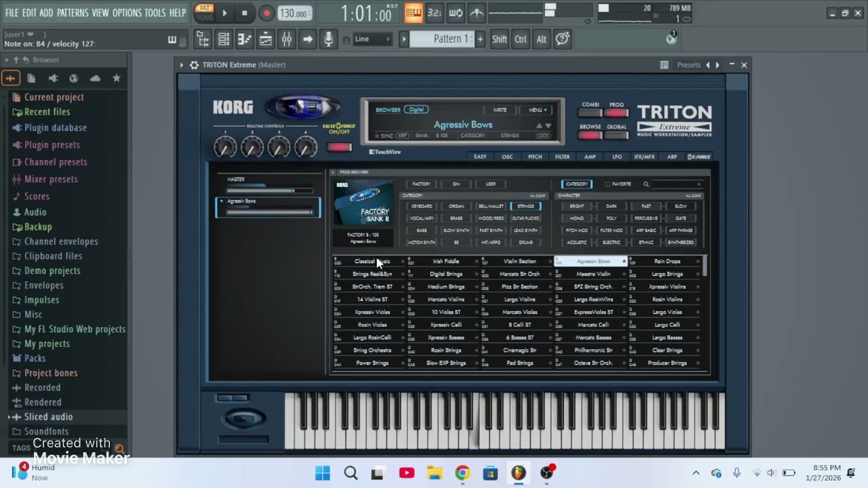This screenshot has height=488, width=868.
Task: Click the microphone recording icon
Action: point(328,39)
